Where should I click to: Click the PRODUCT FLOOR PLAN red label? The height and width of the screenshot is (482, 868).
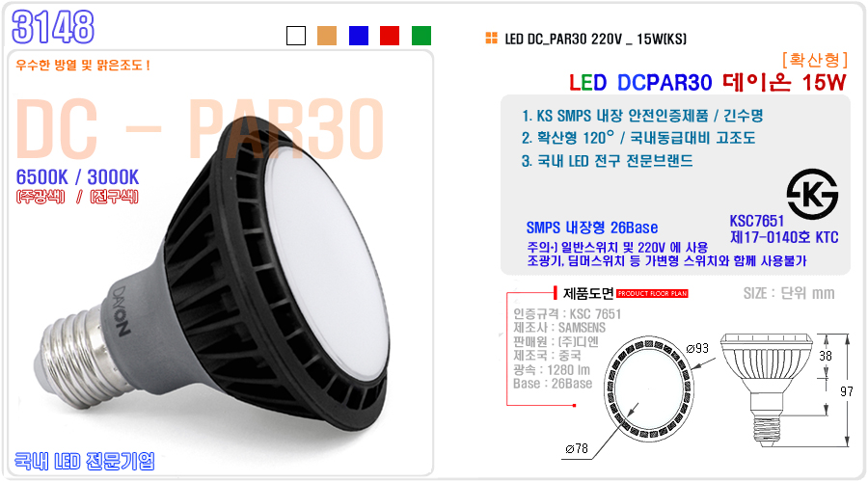(652, 294)
